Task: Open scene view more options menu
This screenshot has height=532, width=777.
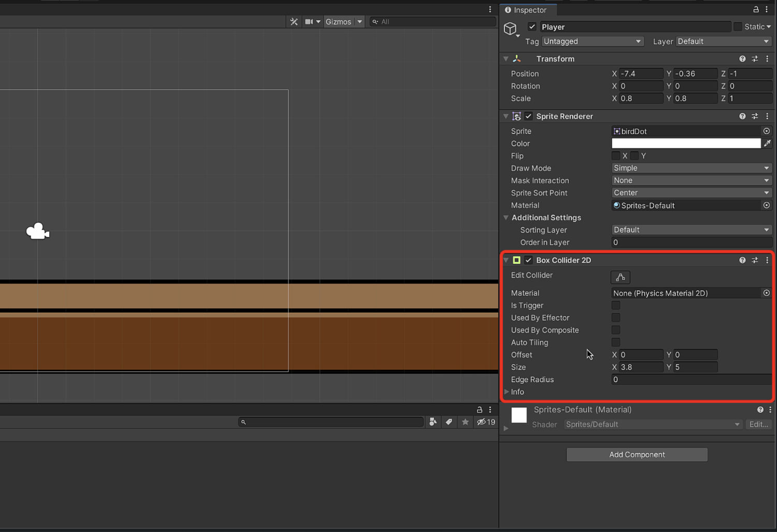Action: pyautogui.click(x=490, y=9)
